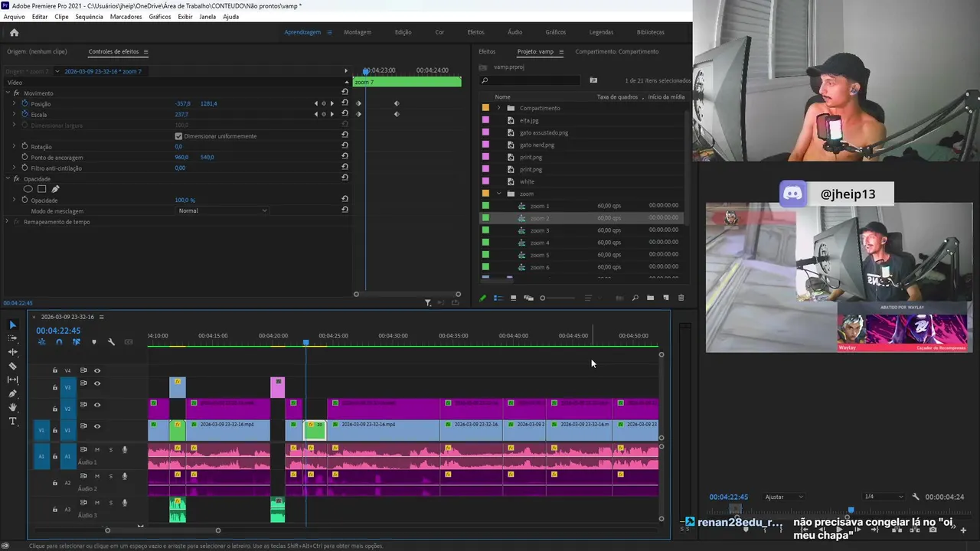The width and height of the screenshot is (980, 551).
Task: Select the free draw bezier mask pen
Action: click(55, 189)
